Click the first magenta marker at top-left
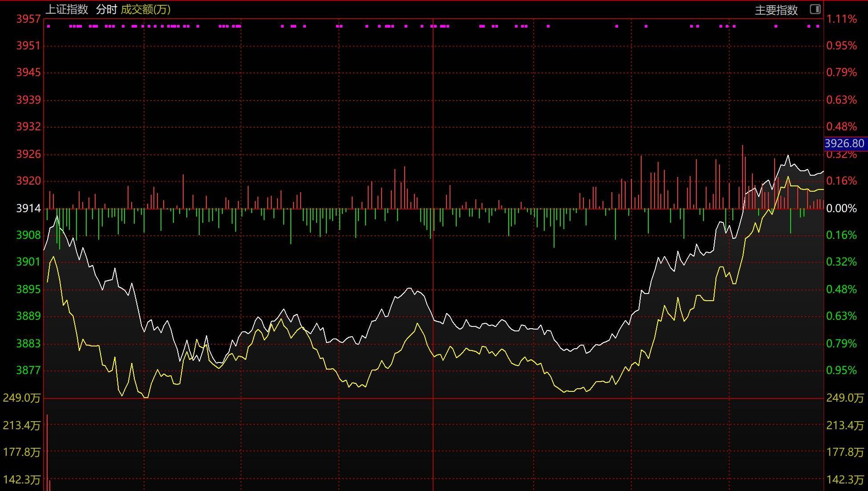The image size is (868, 491). point(48,26)
